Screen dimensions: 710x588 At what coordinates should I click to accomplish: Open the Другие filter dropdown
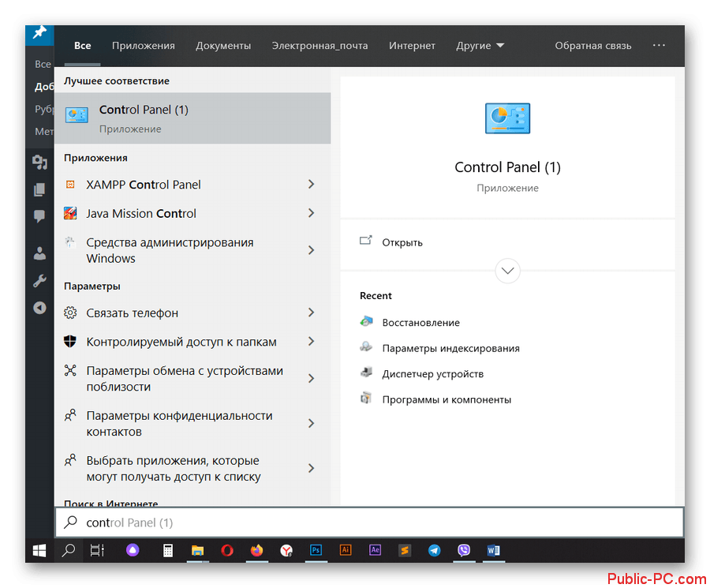point(480,46)
